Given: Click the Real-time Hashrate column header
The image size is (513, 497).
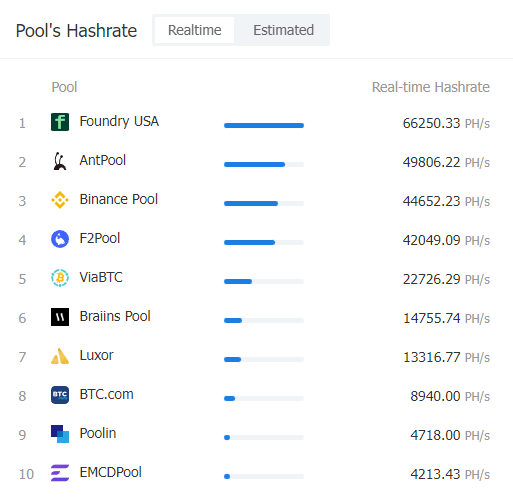Looking at the screenshot, I should click(431, 87).
